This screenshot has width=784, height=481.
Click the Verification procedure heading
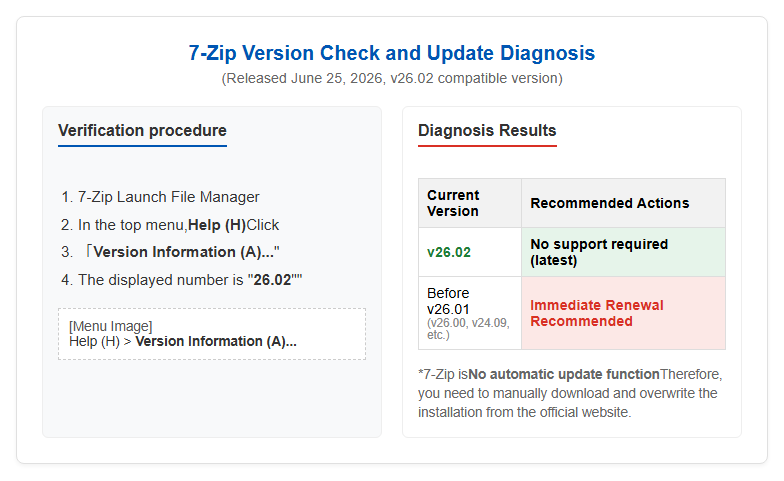pos(142,130)
